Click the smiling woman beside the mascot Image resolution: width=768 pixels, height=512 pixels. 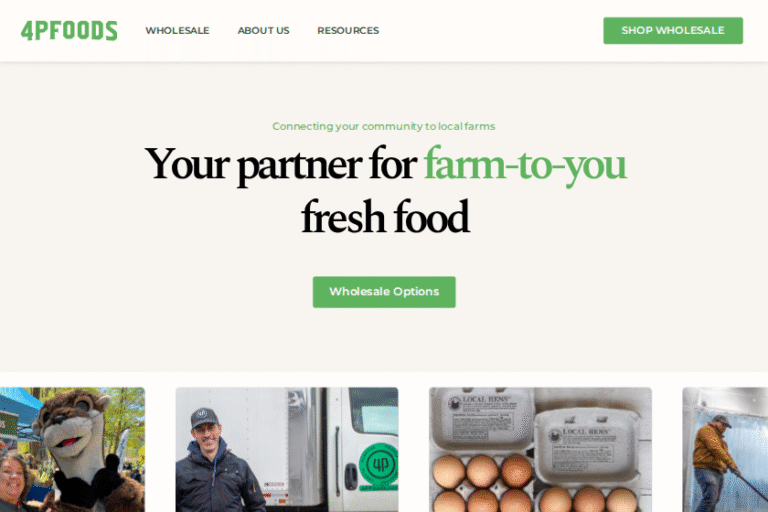point(15,483)
